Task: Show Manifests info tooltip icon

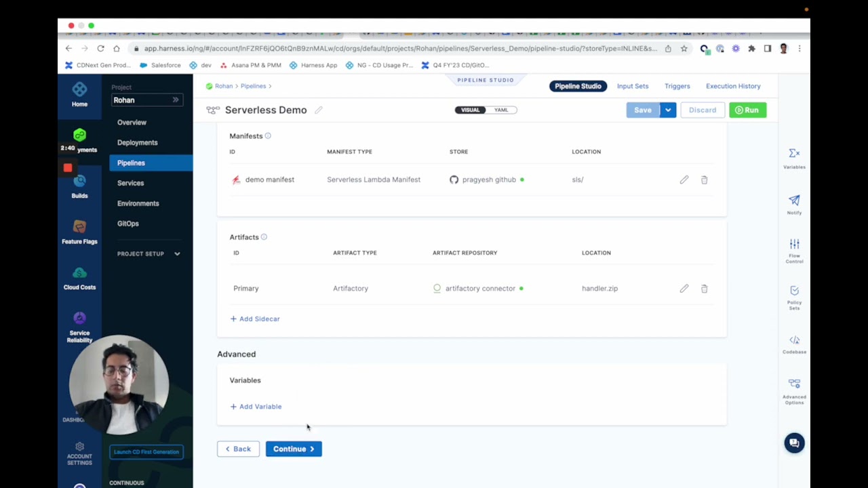Action: tap(268, 136)
